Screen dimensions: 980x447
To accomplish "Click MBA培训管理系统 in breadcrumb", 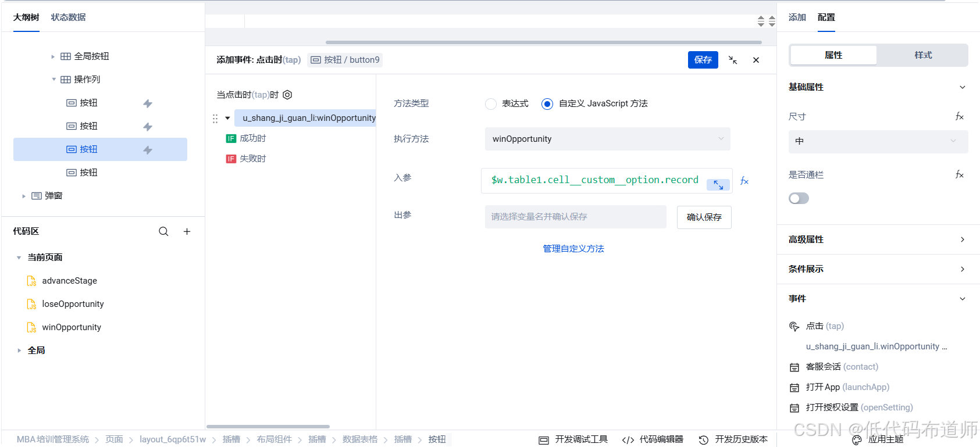I will click(53, 439).
